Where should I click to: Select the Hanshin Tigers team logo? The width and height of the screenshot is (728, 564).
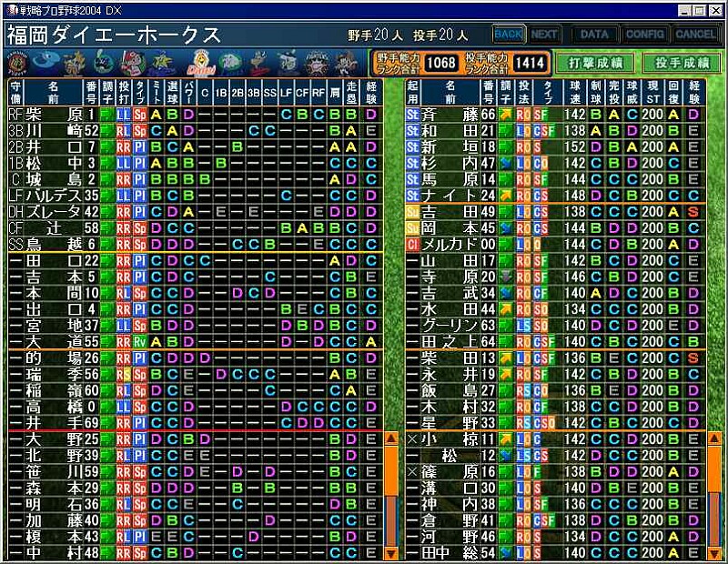(19, 63)
